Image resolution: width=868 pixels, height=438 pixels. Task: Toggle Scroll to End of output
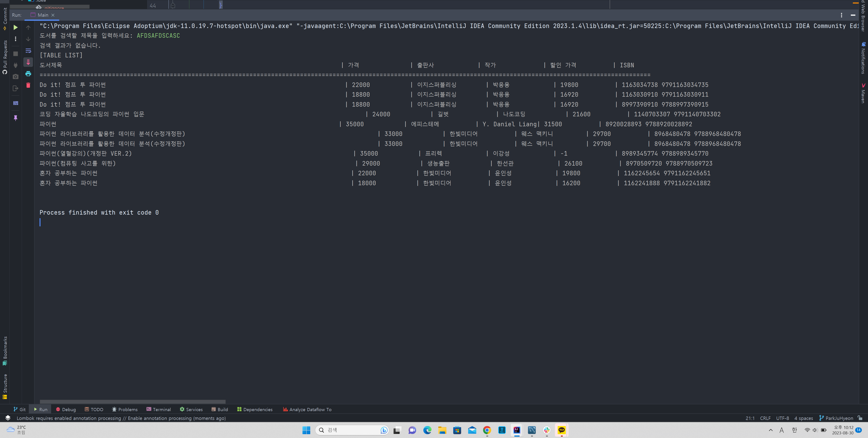point(28,62)
